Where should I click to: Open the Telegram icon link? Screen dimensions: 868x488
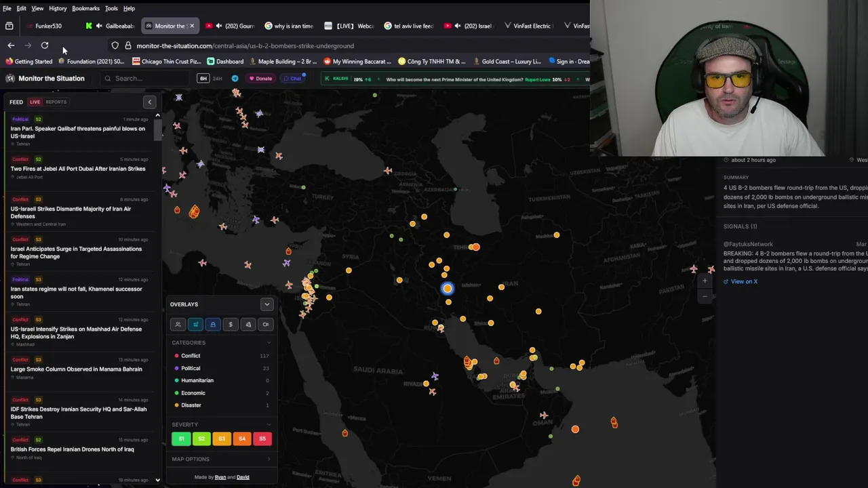pos(235,79)
